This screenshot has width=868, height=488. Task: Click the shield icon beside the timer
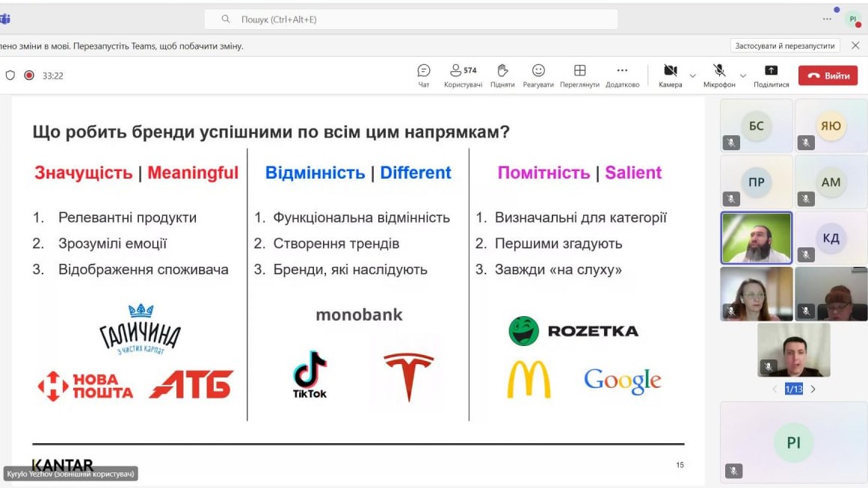coord(10,75)
